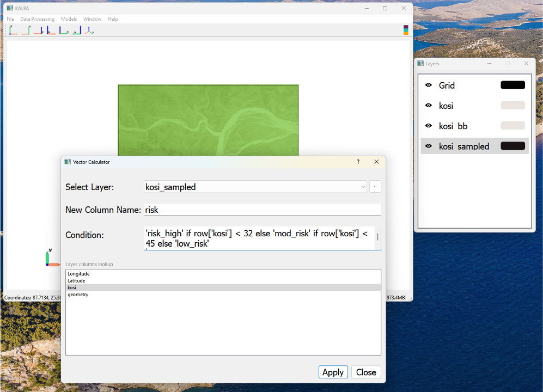The height and width of the screenshot is (392, 543).
Task: Click the Apply button
Action: pos(333,372)
